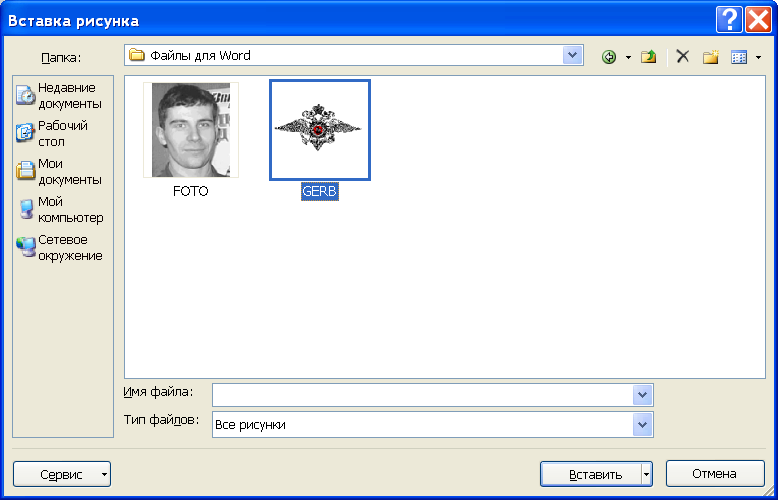Image resolution: width=778 pixels, height=500 pixels.
Task: Select the GERB emblem thumbnail
Action: (x=320, y=130)
